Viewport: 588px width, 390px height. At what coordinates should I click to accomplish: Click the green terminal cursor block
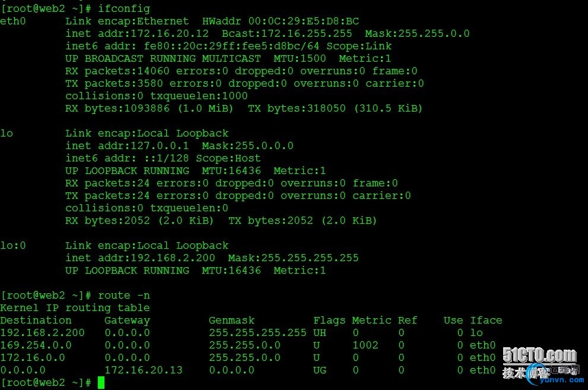point(101,382)
